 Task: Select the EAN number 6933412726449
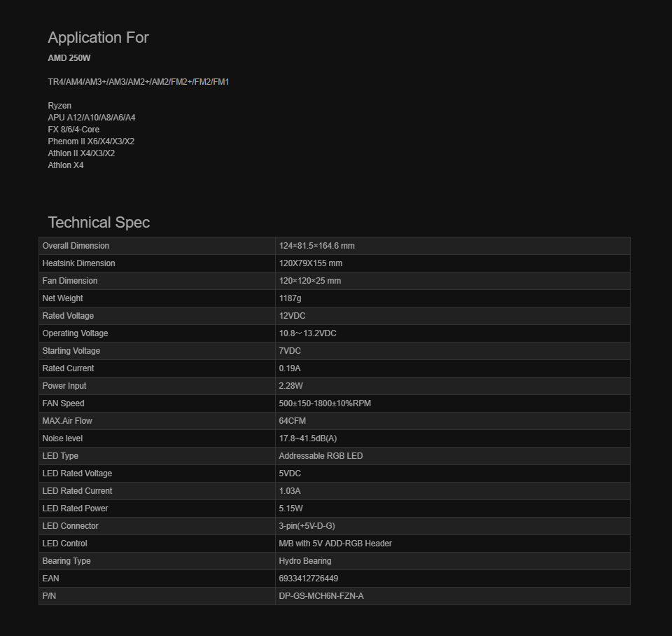point(309,579)
